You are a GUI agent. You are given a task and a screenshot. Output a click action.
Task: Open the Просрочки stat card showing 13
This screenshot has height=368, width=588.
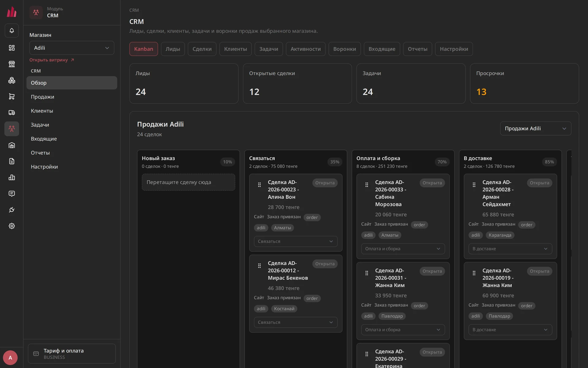pyautogui.click(x=524, y=83)
